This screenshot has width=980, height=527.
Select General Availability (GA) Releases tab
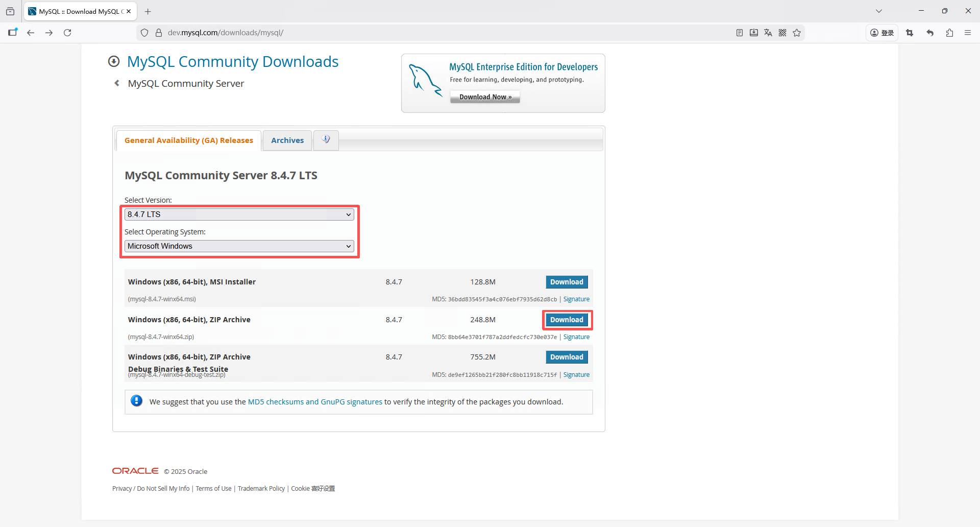click(189, 140)
